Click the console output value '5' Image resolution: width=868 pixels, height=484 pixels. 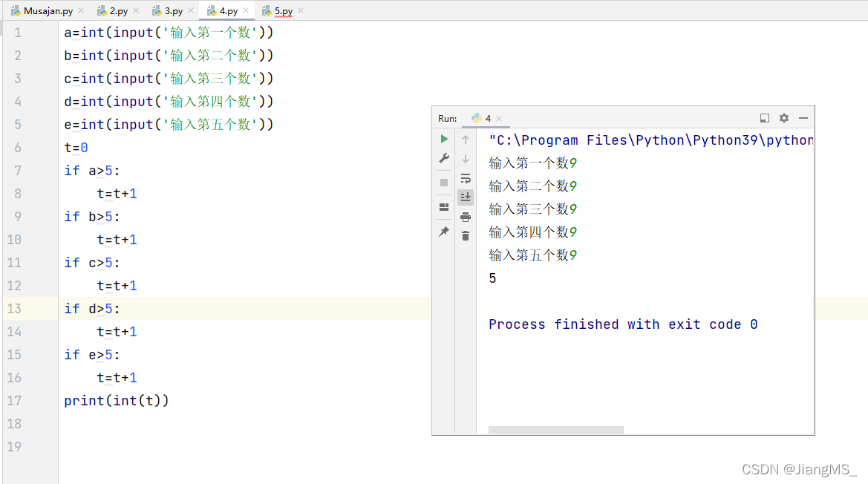click(x=493, y=278)
